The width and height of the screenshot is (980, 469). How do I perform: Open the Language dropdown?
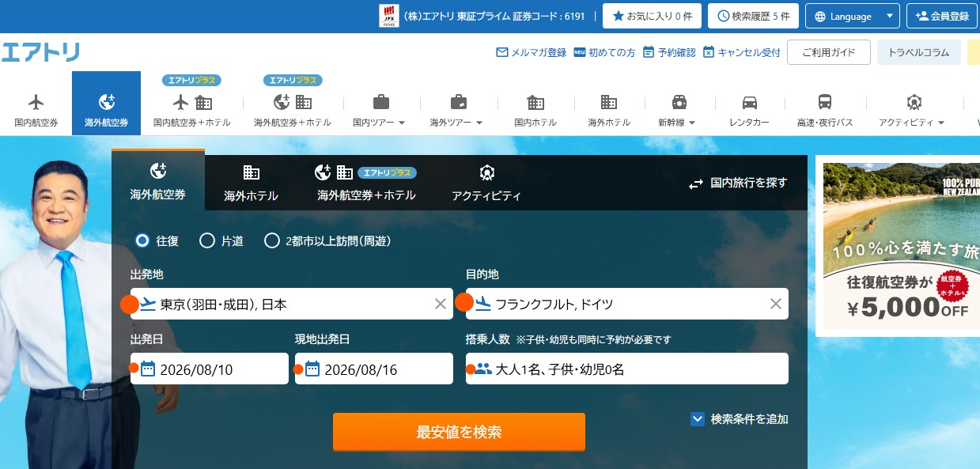click(x=852, y=16)
